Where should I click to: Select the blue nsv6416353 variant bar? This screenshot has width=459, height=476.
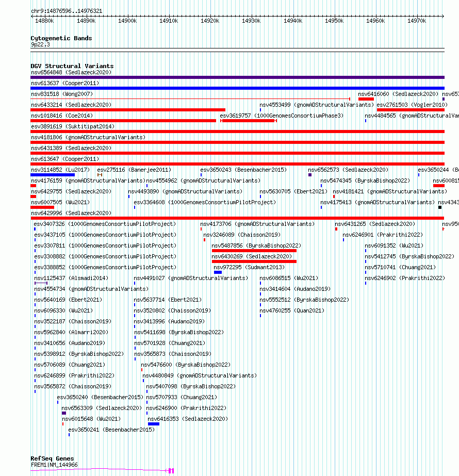pos(154,424)
